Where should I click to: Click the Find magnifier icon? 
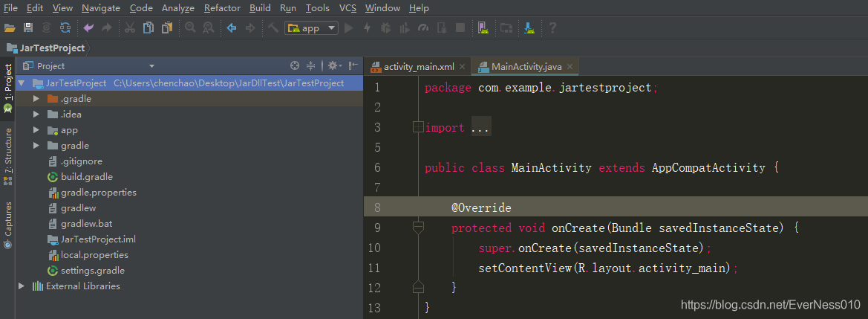(190, 28)
